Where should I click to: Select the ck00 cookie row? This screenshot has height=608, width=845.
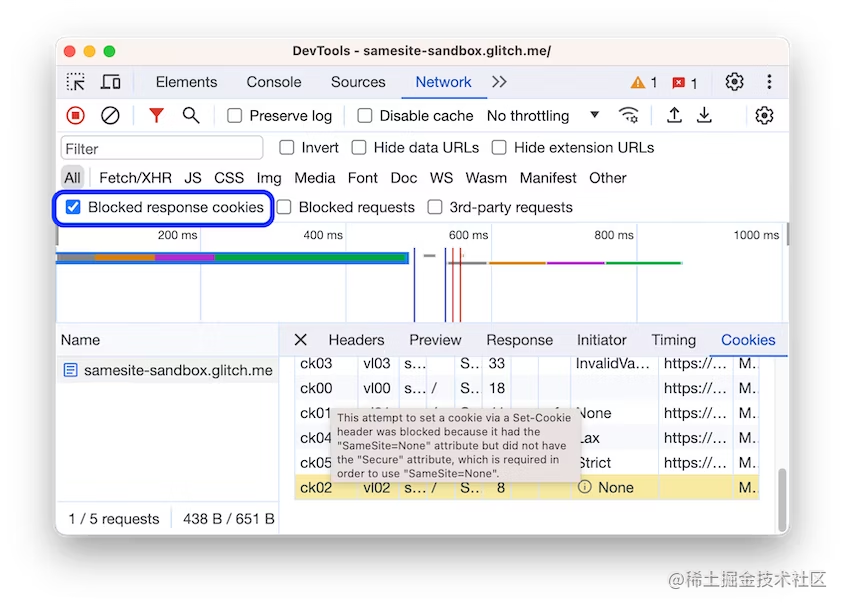tap(527, 388)
